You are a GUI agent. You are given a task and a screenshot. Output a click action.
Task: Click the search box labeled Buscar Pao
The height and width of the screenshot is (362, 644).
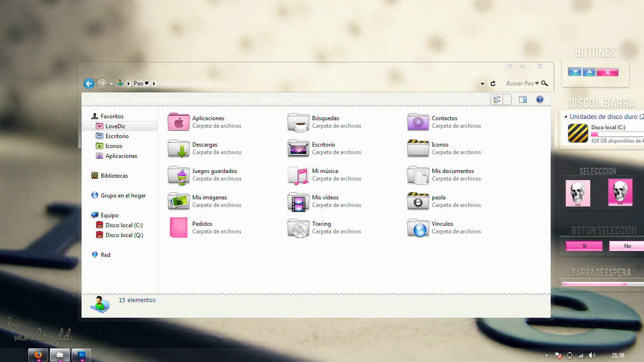pyautogui.click(x=521, y=83)
